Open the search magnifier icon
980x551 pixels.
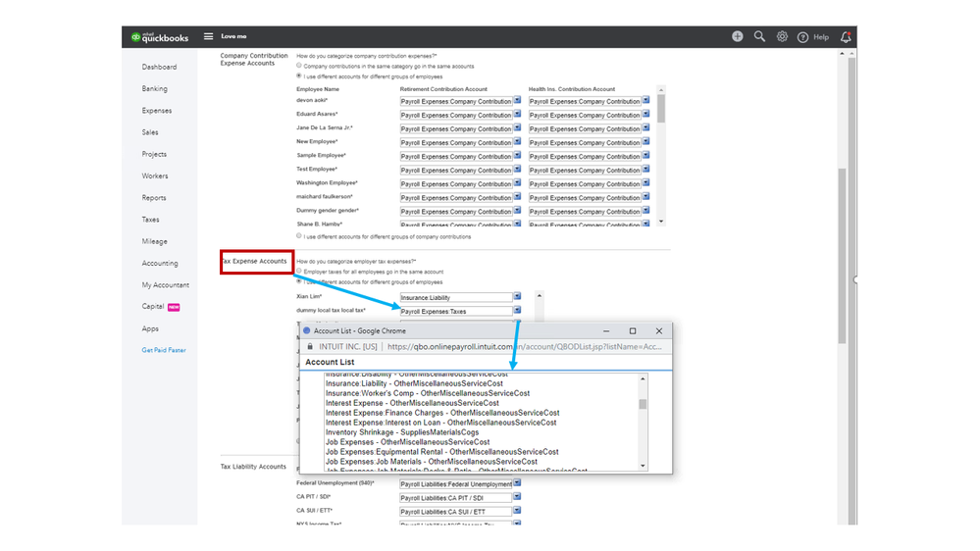point(759,36)
